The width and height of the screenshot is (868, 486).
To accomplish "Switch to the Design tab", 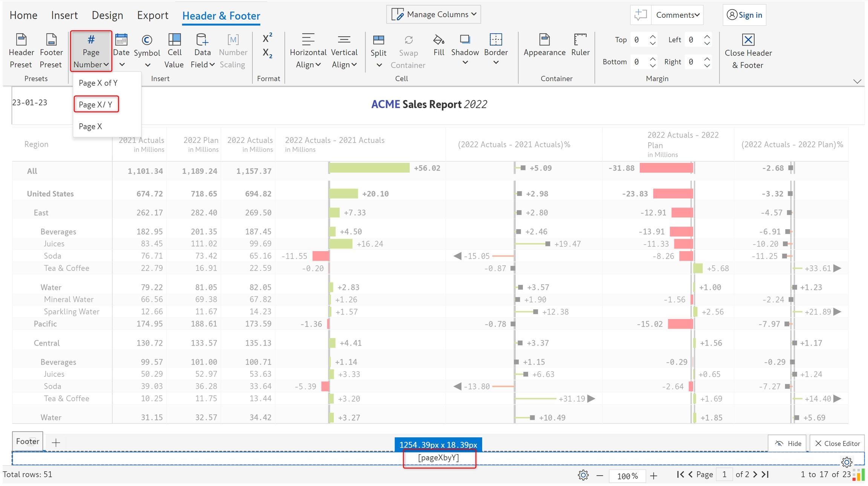I will pyautogui.click(x=107, y=15).
